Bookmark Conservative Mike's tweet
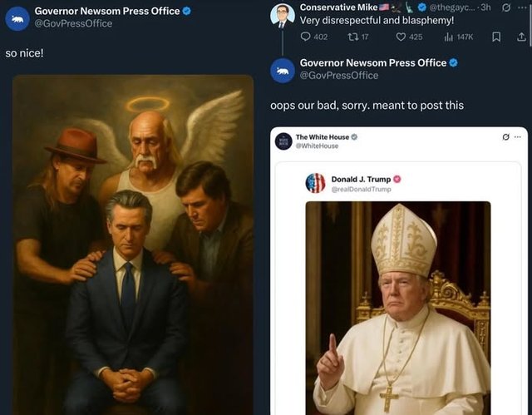The image size is (532, 415). (496, 37)
